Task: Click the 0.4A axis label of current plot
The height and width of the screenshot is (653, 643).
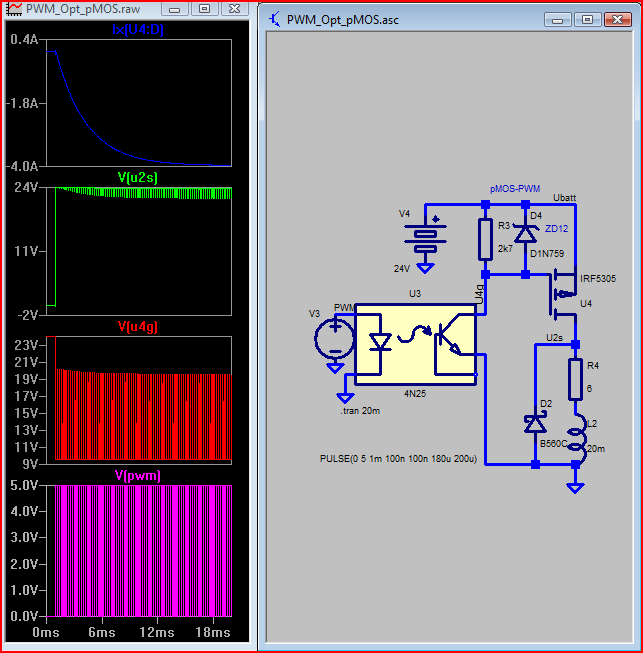Action: point(24,40)
